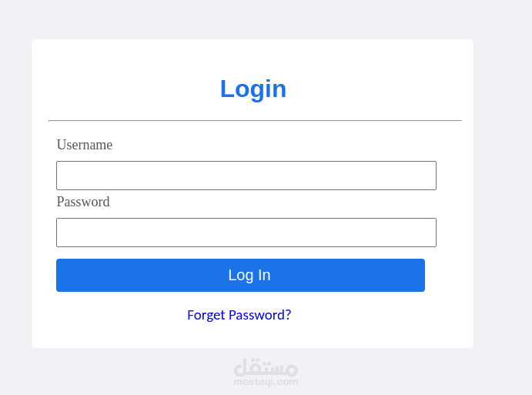Place cursor in the box under Password
Screen dimensions: 532x395
[x=246, y=233]
